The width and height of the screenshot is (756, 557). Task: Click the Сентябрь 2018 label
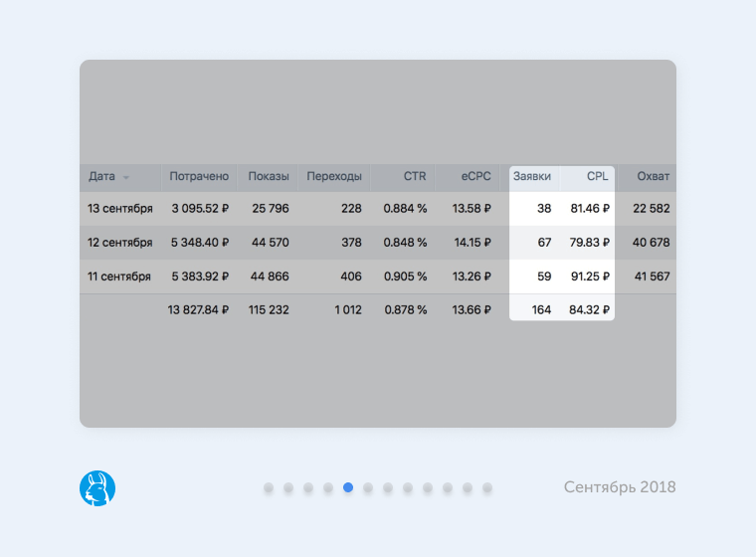[619, 487]
